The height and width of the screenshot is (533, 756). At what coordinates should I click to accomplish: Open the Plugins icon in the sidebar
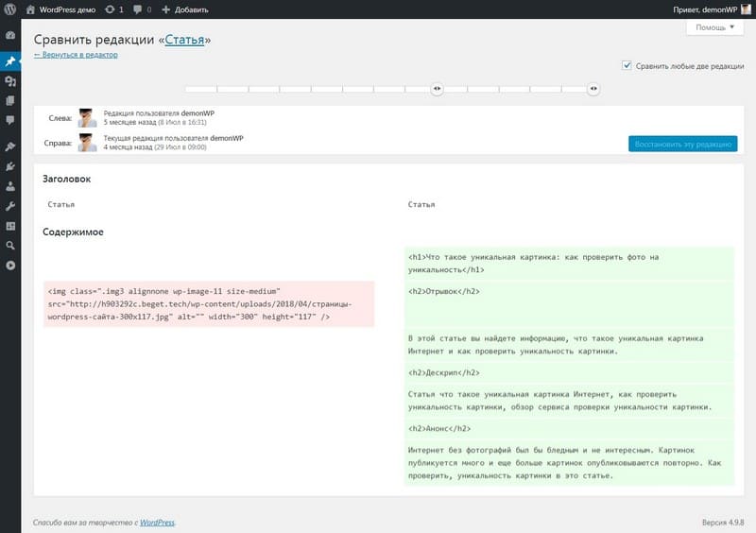click(10, 166)
